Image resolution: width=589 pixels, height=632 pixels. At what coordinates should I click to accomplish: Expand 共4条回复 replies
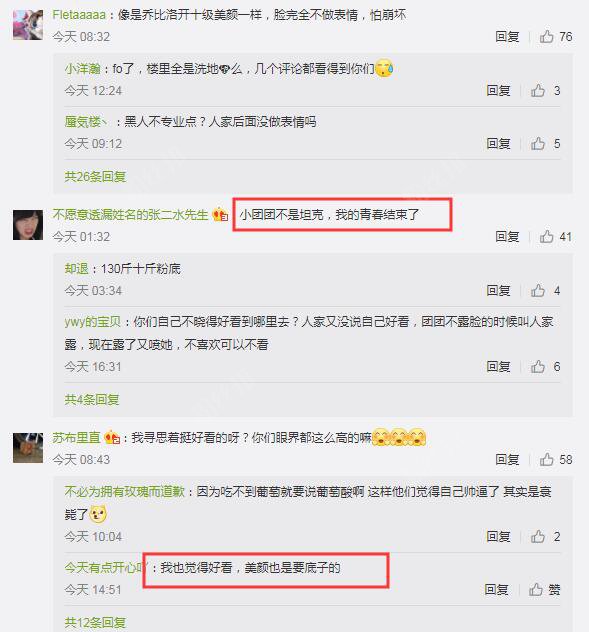coord(92,399)
